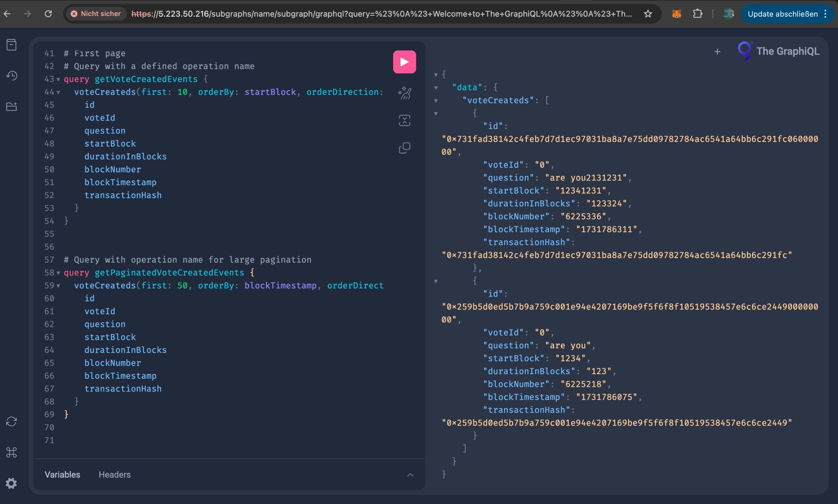Click 'blockTimestamp' field on line 66

pyautogui.click(x=120, y=376)
